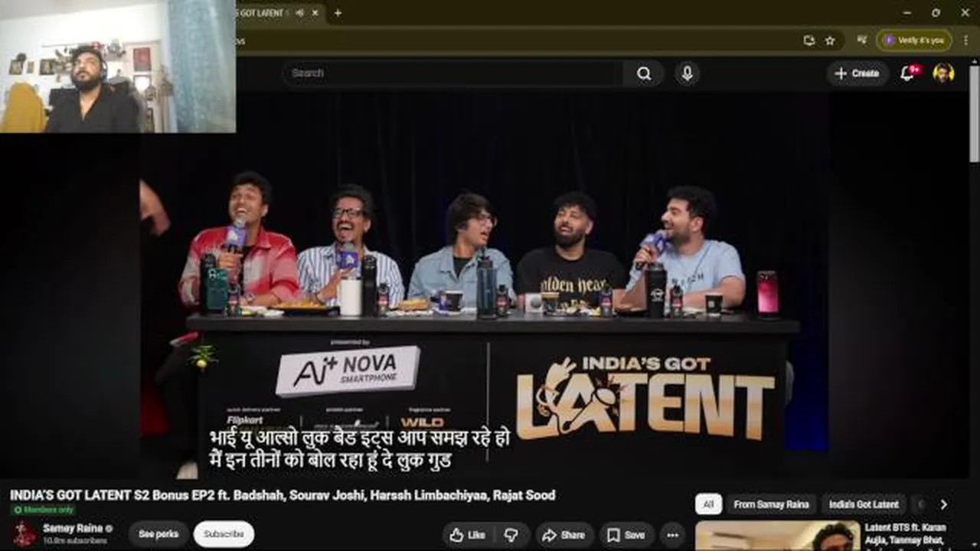Start voice search with the microphone icon
This screenshot has width=980, height=551.
[x=688, y=73]
